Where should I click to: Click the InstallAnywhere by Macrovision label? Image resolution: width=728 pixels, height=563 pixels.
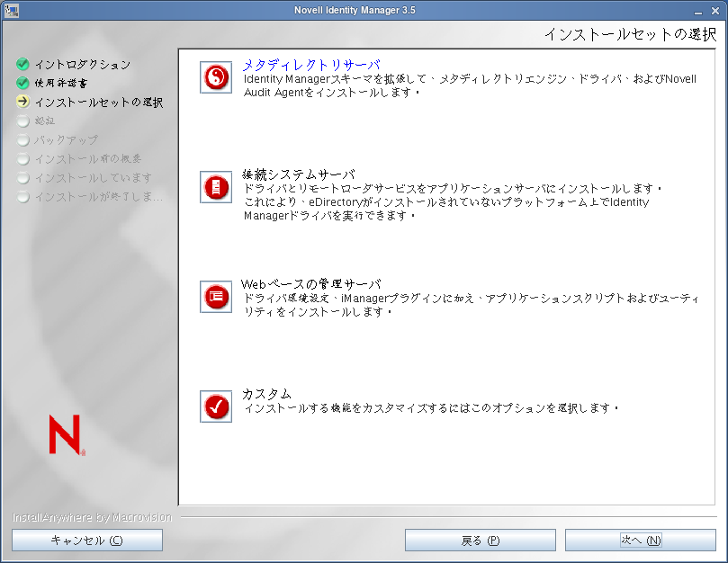pyautogui.click(x=92, y=517)
